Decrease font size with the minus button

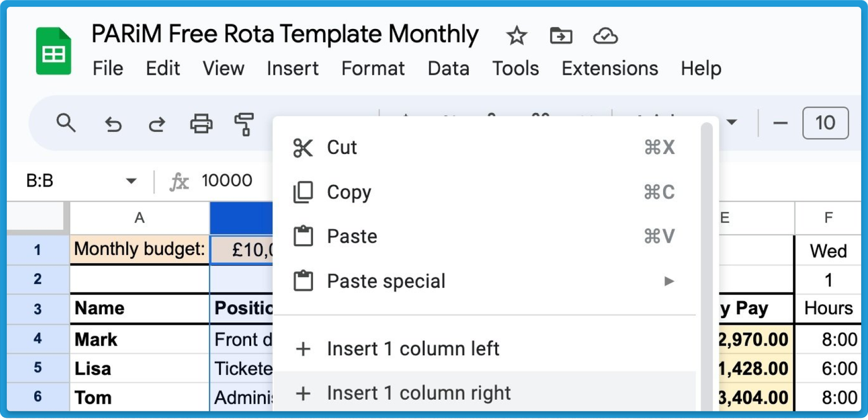(780, 123)
